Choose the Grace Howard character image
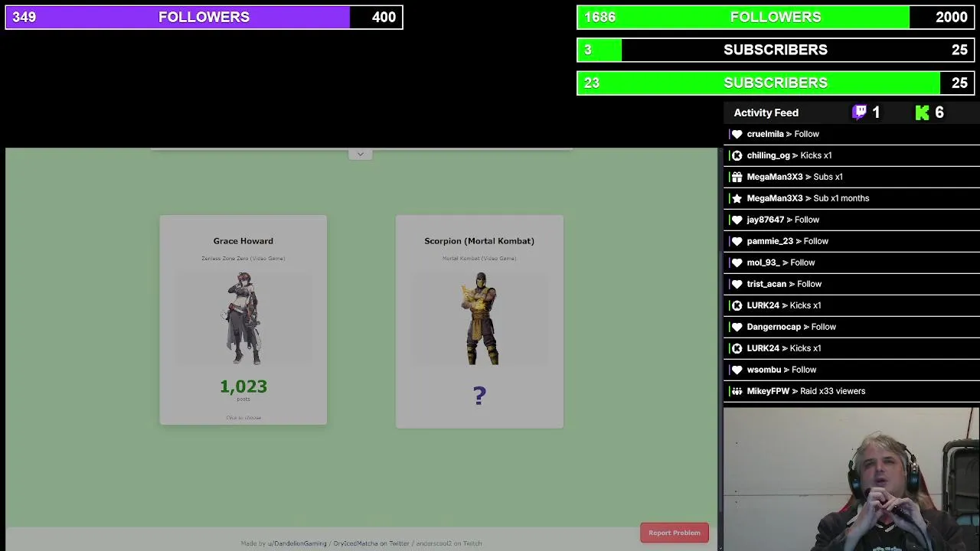 (x=243, y=318)
